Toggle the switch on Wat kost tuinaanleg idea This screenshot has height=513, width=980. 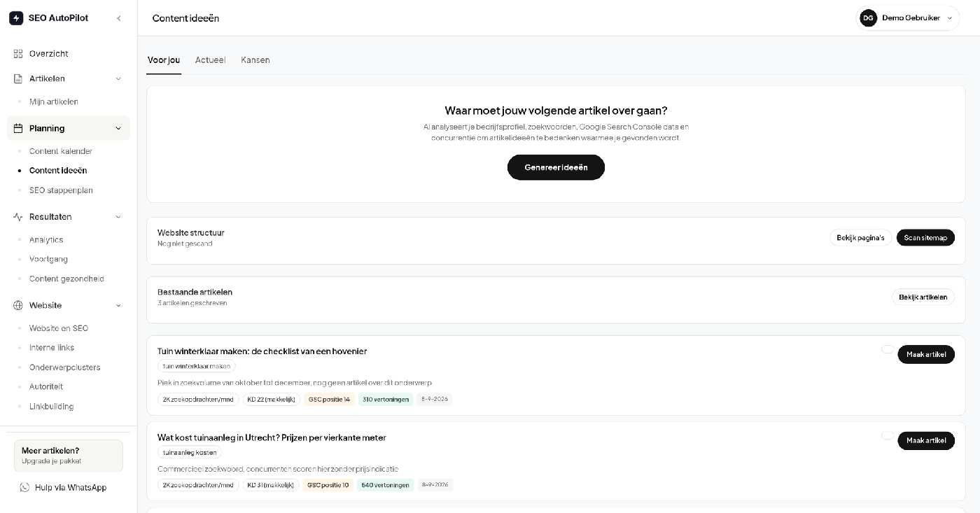coord(888,435)
